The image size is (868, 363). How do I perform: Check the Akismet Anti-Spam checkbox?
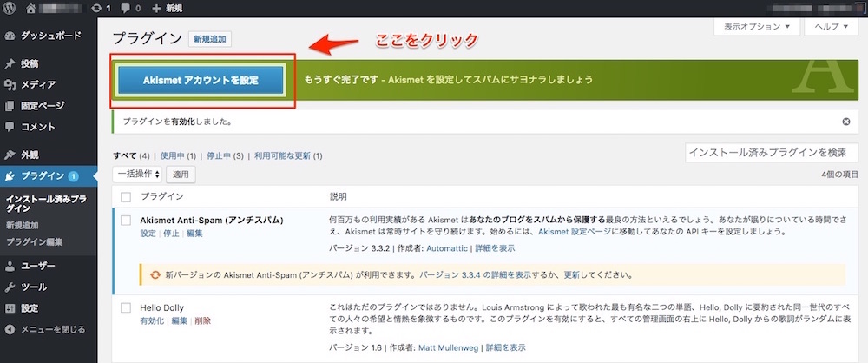[126, 221]
